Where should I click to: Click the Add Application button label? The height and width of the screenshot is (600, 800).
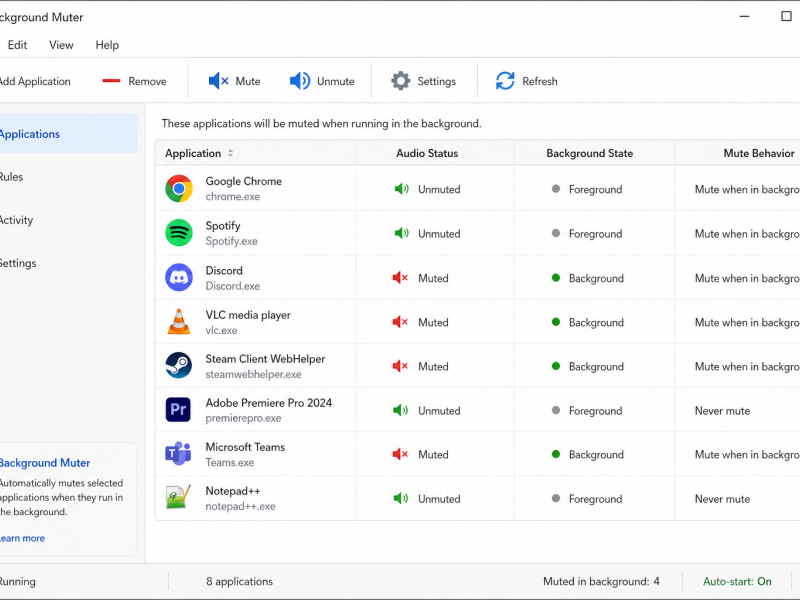(35, 81)
